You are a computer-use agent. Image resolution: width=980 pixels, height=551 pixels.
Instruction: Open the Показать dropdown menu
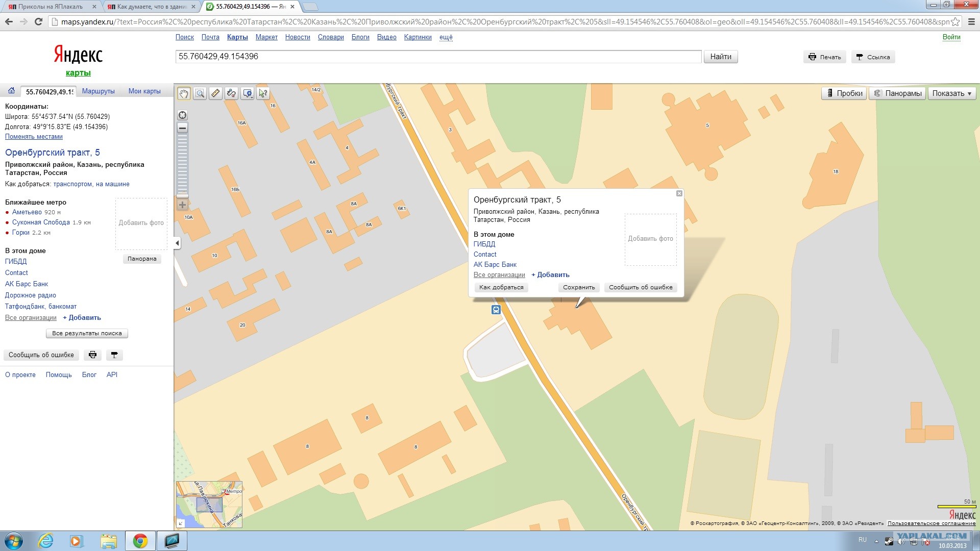(951, 93)
